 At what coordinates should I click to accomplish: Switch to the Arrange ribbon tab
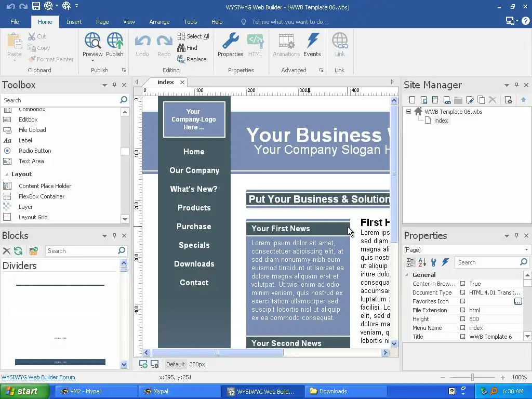coord(159,22)
